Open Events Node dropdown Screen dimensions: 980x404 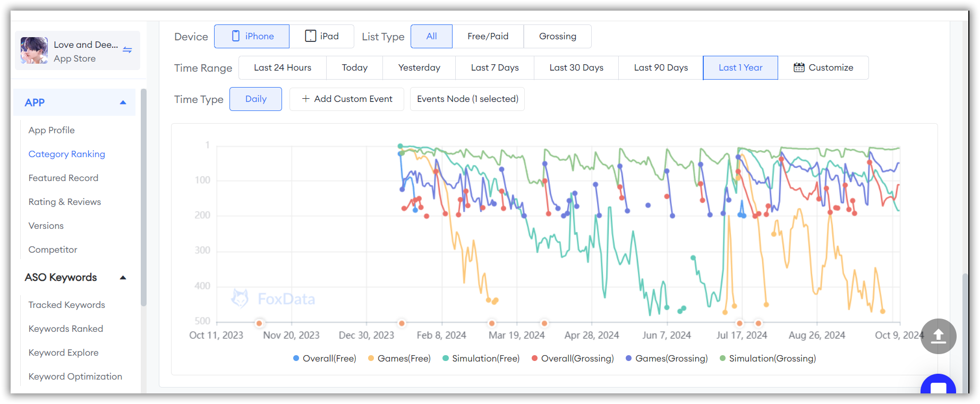(x=467, y=99)
